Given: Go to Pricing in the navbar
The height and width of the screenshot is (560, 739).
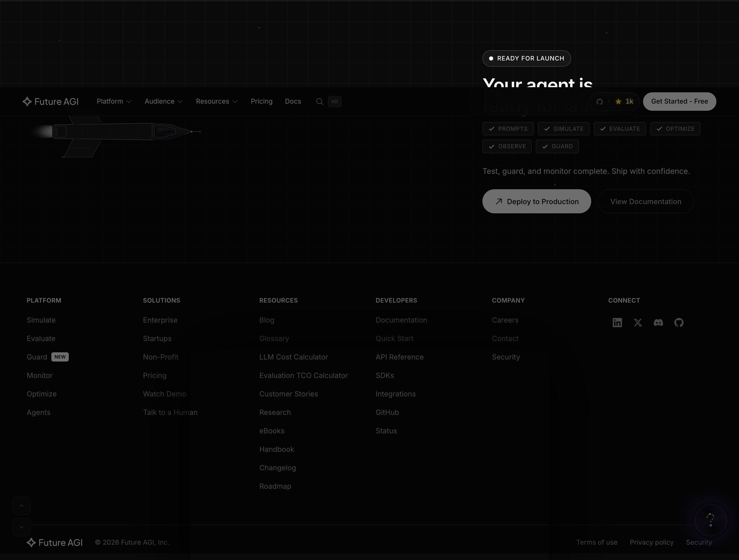Looking at the screenshot, I should (x=261, y=101).
